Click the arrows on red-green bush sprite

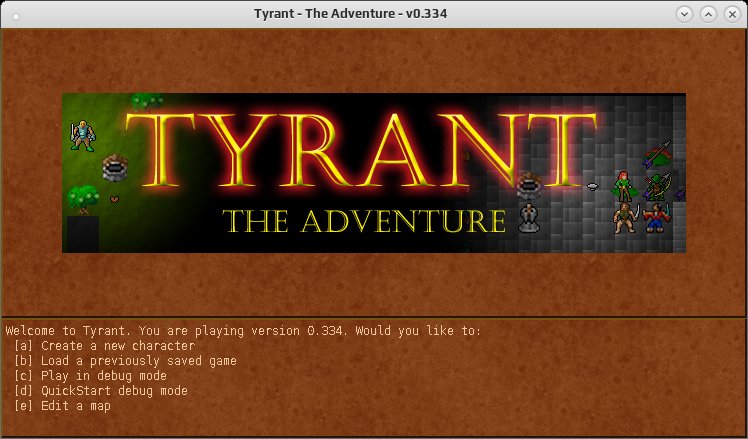(657, 154)
